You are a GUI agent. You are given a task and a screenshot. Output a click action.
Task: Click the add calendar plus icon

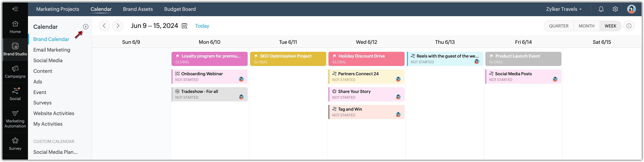[x=85, y=27]
